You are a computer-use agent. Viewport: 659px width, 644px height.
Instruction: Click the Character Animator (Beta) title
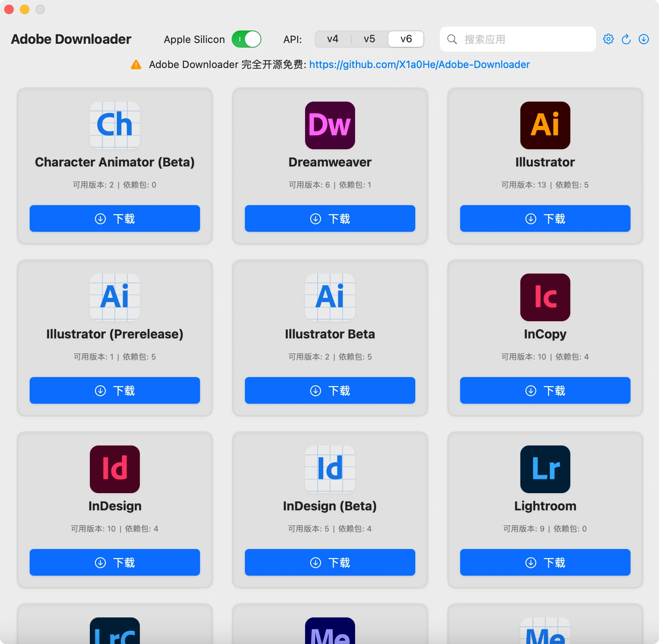tap(115, 162)
